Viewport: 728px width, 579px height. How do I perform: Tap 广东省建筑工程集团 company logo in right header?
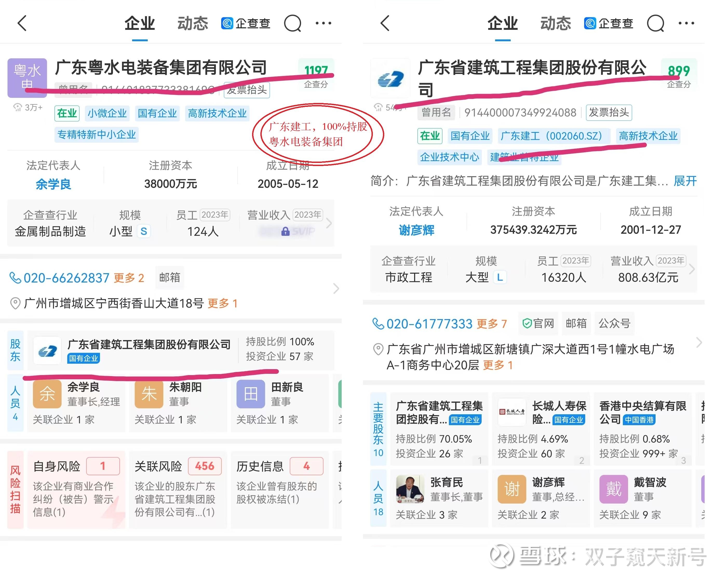click(390, 78)
